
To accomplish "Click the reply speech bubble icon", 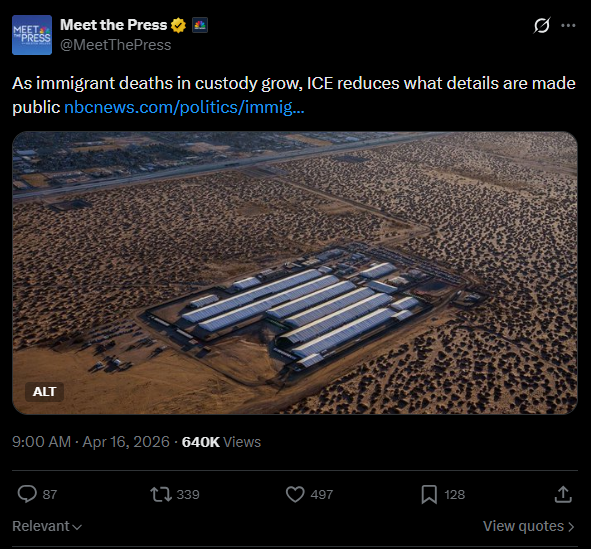I will coord(27,494).
